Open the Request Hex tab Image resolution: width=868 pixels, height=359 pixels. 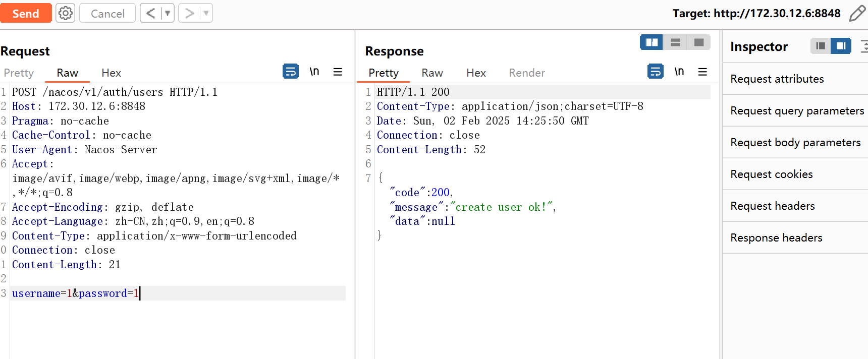[111, 73]
